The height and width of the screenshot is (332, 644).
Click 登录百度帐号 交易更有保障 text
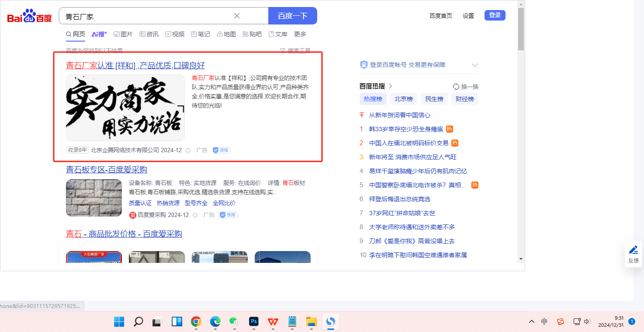tap(408, 65)
